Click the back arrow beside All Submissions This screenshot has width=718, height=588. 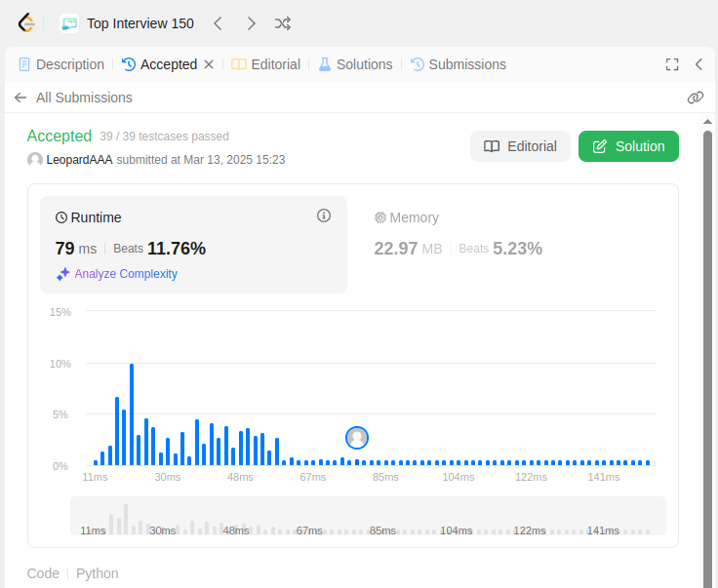(20, 98)
